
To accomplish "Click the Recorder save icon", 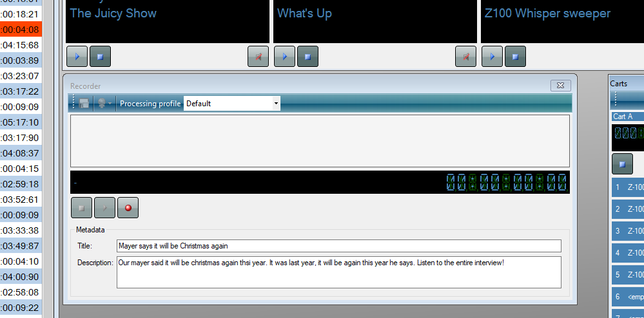I will point(84,104).
